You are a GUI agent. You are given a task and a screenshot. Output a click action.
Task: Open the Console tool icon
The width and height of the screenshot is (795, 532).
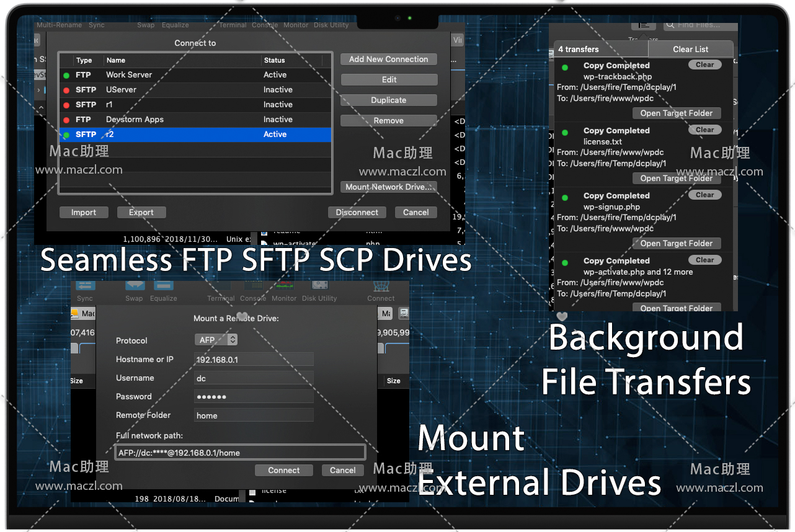pyautogui.click(x=253, y=286)
